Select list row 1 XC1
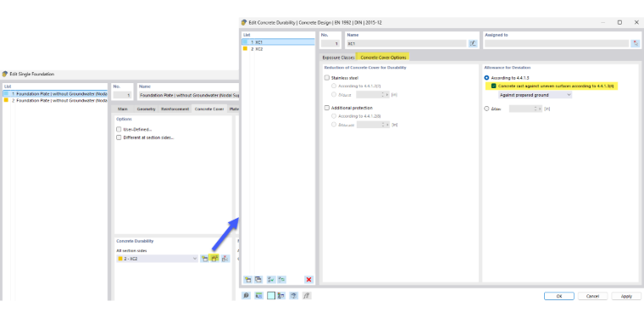This screenshot has height=318, width=644. click(279, 42)
